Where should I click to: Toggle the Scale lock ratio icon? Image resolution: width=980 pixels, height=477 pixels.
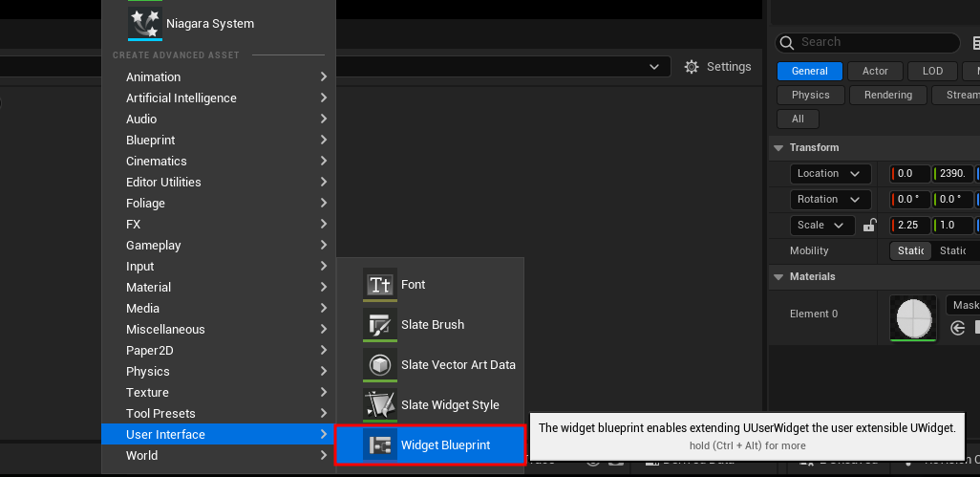pyautogui.click(x=869, y=225)
